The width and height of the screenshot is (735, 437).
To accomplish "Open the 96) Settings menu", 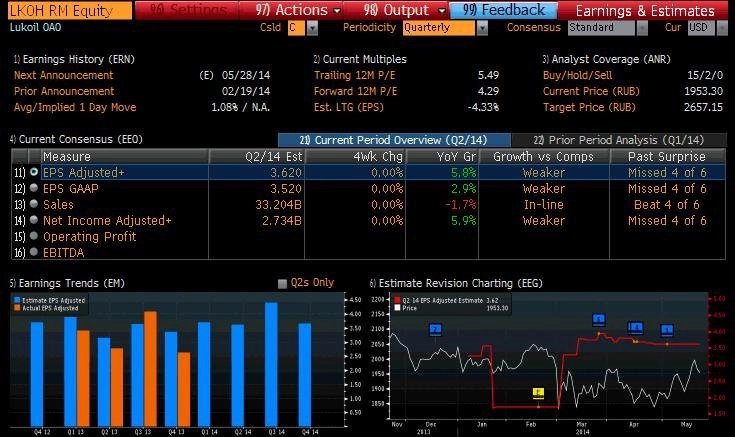I will pos(187,10).
